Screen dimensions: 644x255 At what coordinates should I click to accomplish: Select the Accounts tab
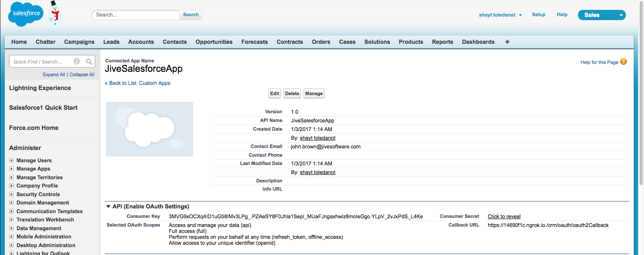click(141, 42)
